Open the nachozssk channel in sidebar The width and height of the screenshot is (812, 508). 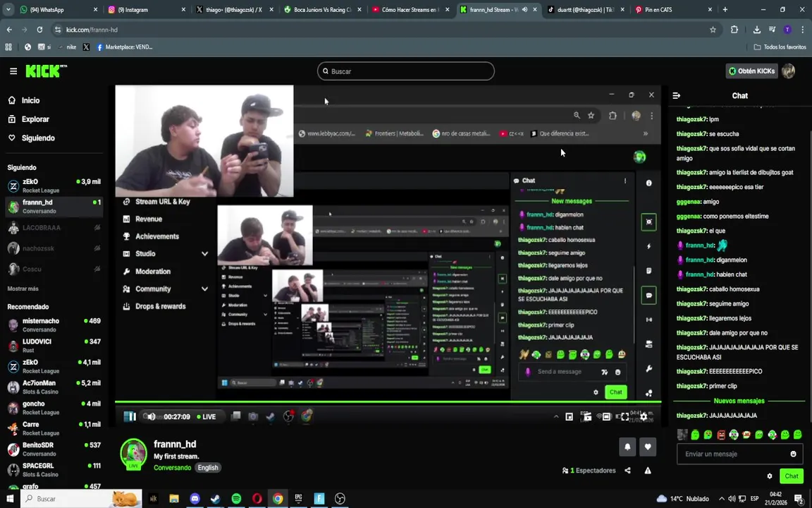pyautogui.click(x=54, y=248)
